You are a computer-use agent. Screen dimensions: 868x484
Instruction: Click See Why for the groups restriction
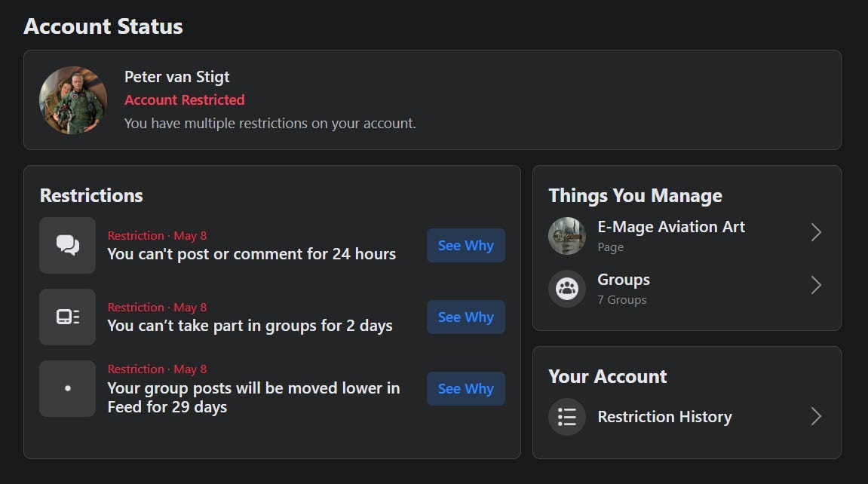[465, 317]
